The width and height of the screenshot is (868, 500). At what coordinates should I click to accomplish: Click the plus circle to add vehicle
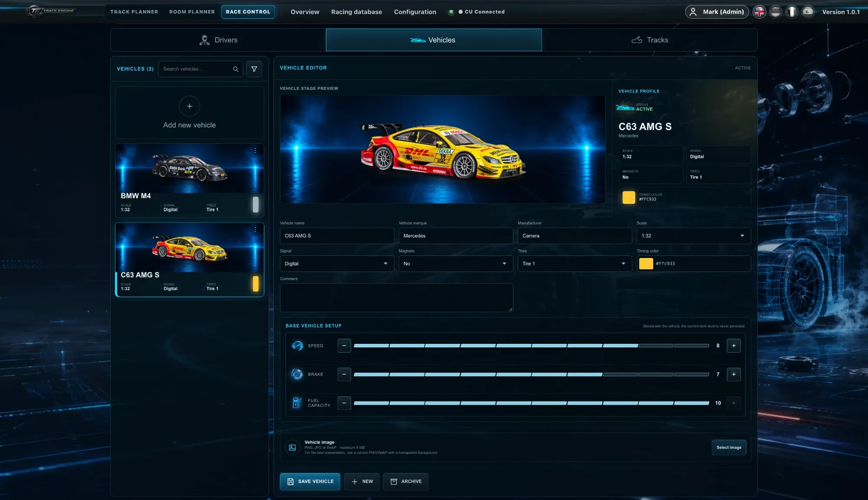pos(190,106)
